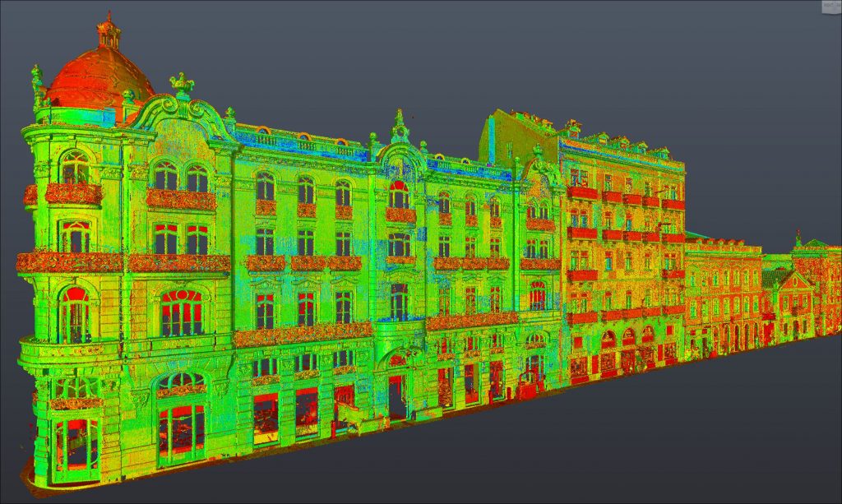
Task: Click the ViewCube in the top-right corner
Action: (x=830, y=7)
